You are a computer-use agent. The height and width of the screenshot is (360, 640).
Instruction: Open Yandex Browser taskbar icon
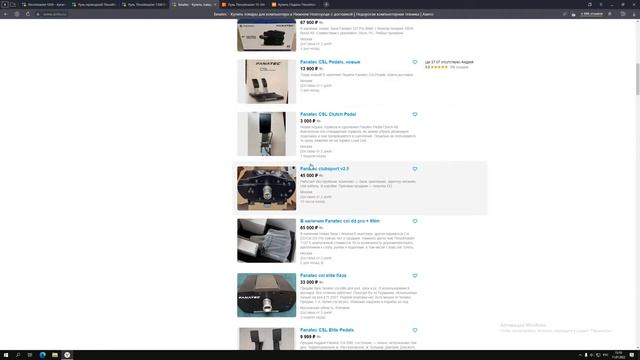click(67, 355)
